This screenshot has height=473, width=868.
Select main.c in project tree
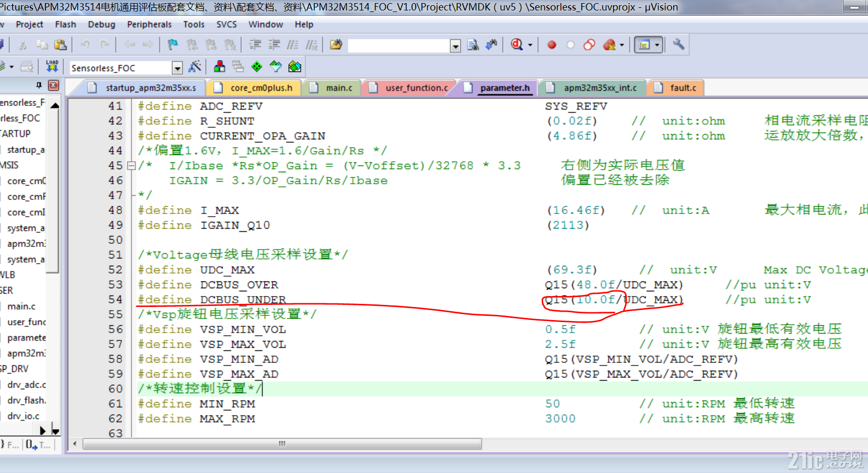tap(21, 306)
